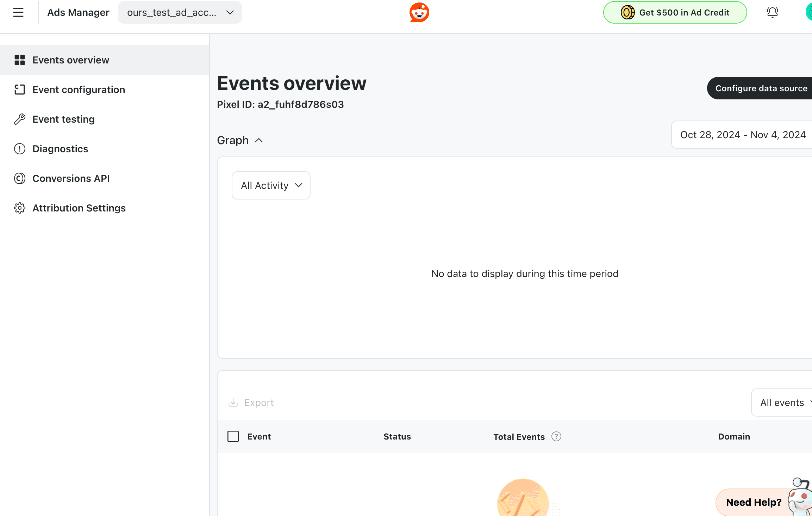Click Get $500 in Ad Credit
Screen dimensions: 812x516
[x=675, y=13]
